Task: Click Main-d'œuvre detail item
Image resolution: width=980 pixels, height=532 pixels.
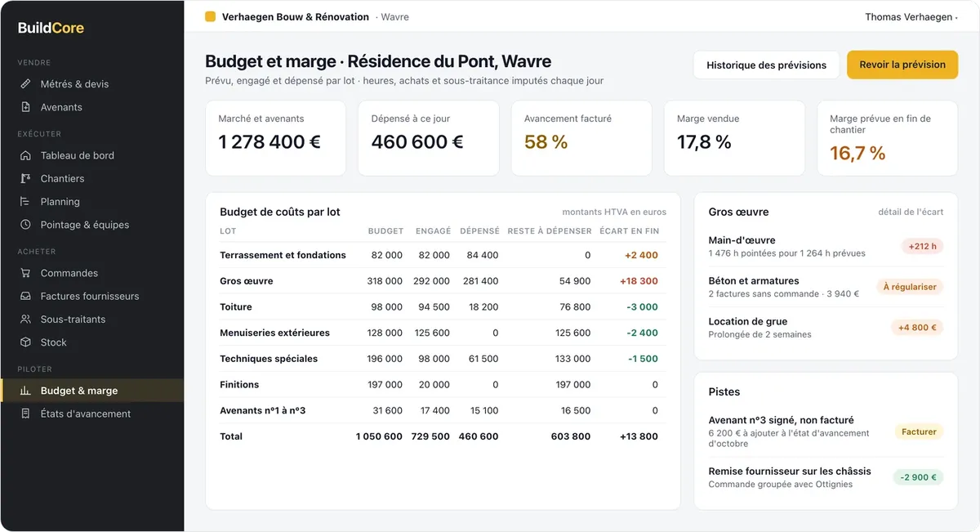Action: 826,246
